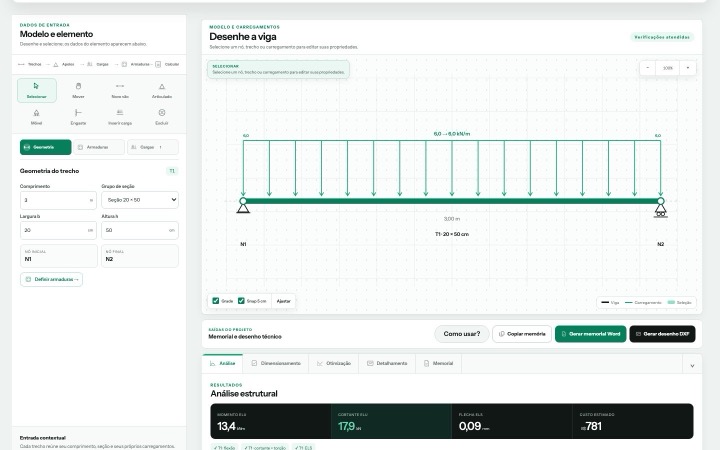
Task: Switch to the Armaduras properties tab
Action: [99, 147]
